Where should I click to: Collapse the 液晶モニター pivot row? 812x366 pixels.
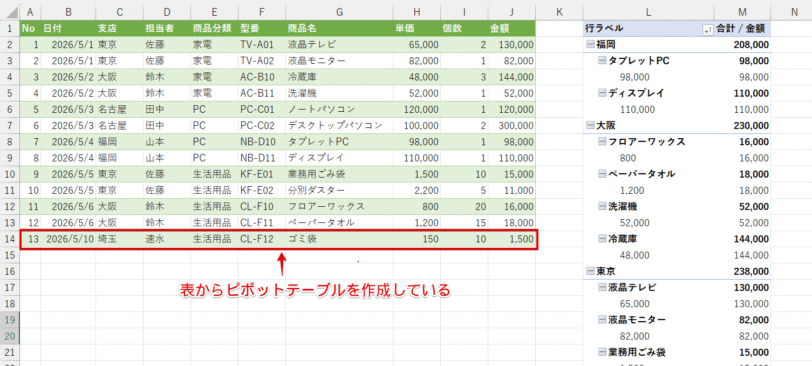point(602,319)
